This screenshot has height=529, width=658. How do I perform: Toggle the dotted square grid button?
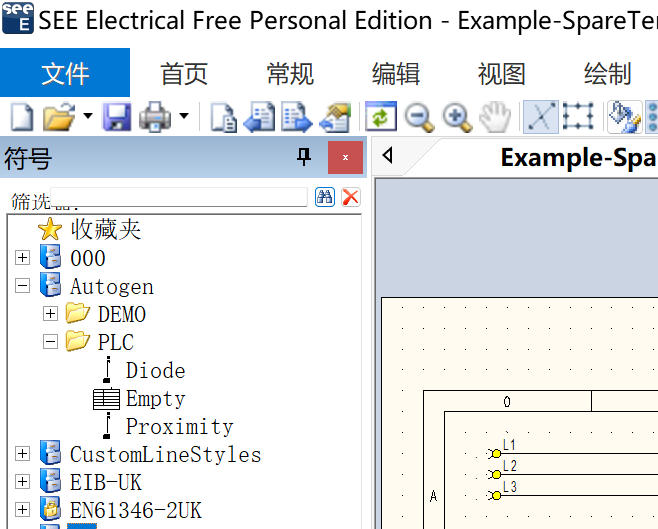pyautogui.click(x=578, y=116)
